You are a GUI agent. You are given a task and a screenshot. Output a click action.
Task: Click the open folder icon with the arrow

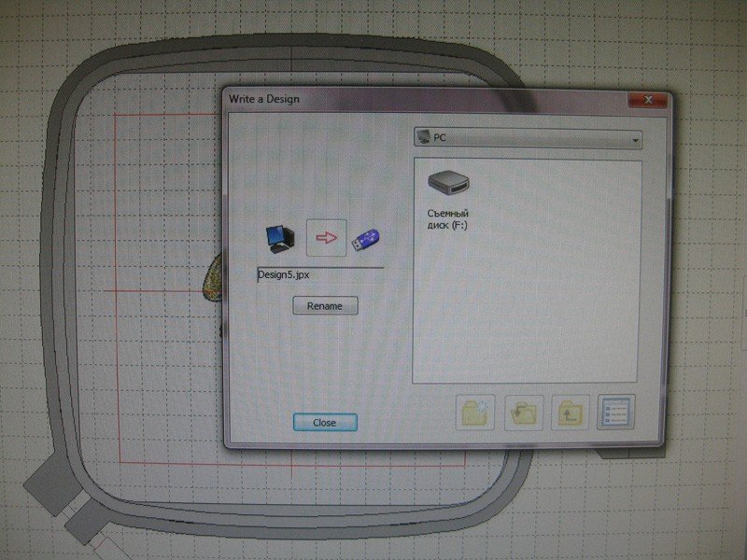524,413
